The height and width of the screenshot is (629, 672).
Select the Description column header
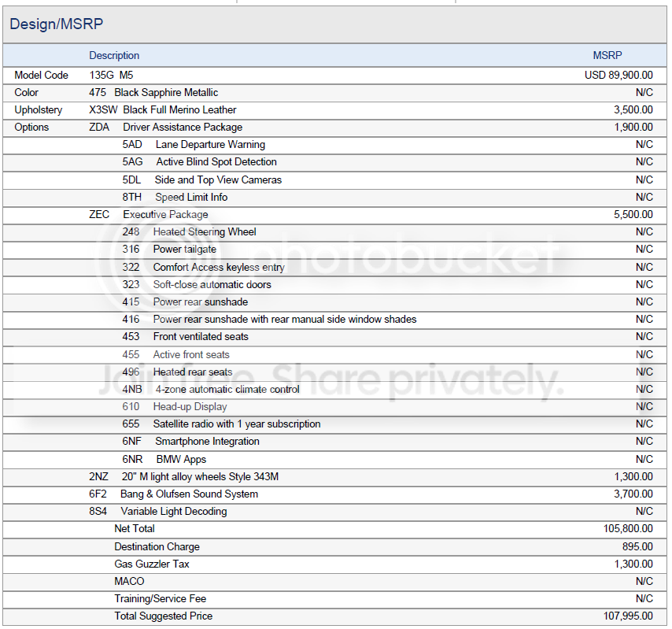(x=114, y=56)
